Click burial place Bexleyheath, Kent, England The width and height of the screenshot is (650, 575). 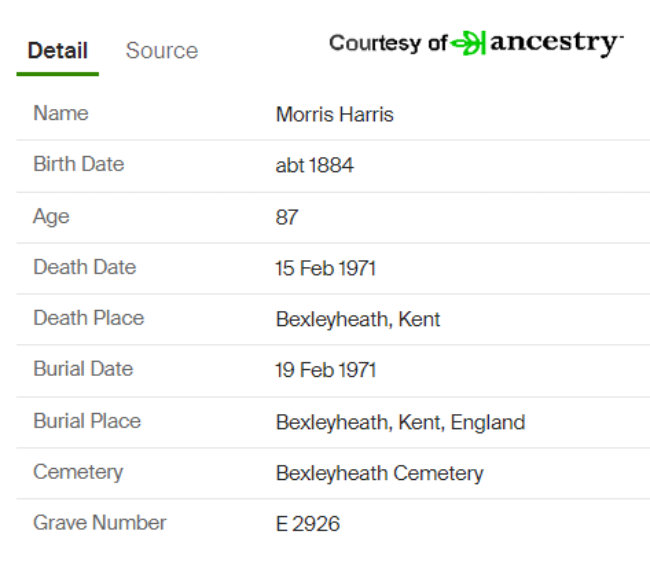click(400, 422)
